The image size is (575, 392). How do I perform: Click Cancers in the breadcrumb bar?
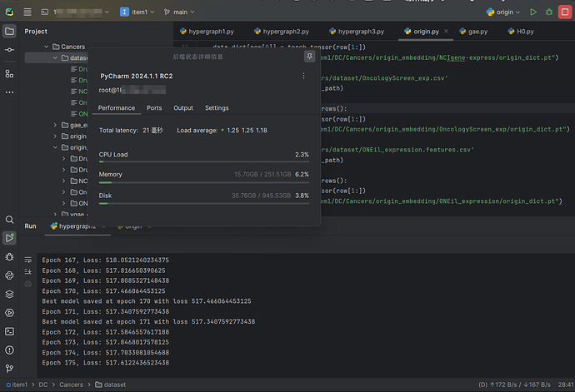tap(71, 385)
